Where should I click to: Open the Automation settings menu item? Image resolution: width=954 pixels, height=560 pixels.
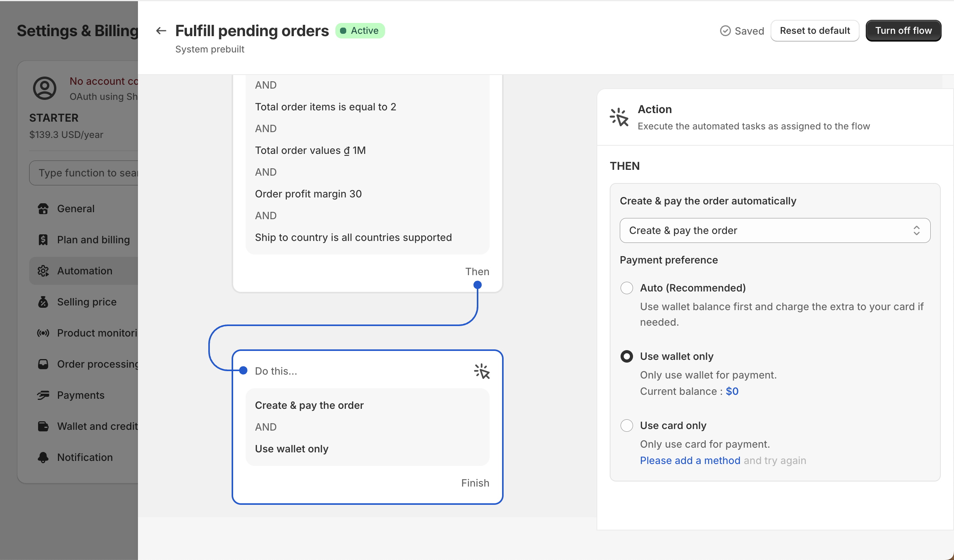click(x=84, y=271)
